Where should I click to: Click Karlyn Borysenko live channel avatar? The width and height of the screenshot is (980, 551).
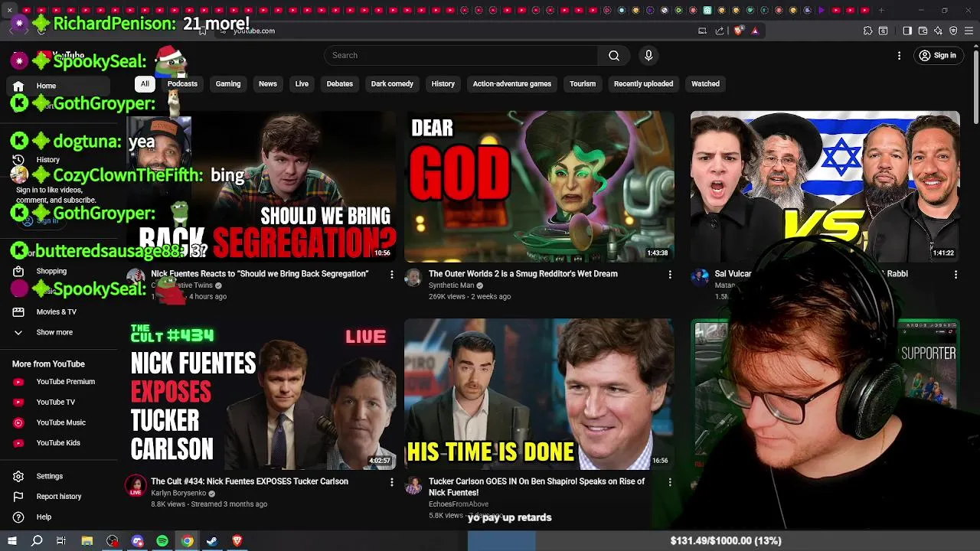click(136, 486)
